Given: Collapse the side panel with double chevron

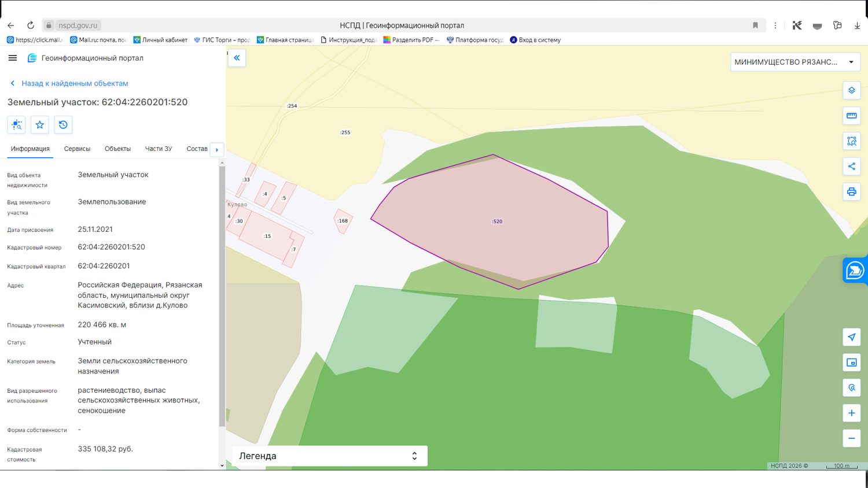Looking at the screenshot, I should [x=237, y=58].
